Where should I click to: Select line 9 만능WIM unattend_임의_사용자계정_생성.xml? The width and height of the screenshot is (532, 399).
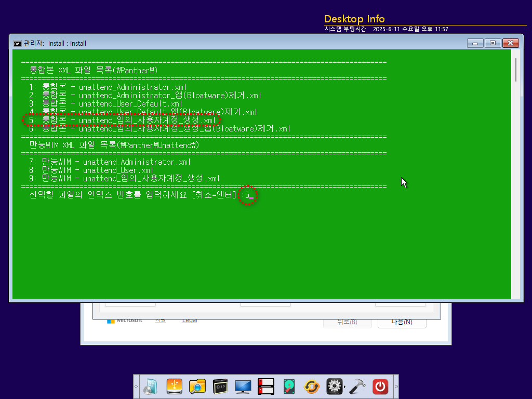(x=125, y=179)
